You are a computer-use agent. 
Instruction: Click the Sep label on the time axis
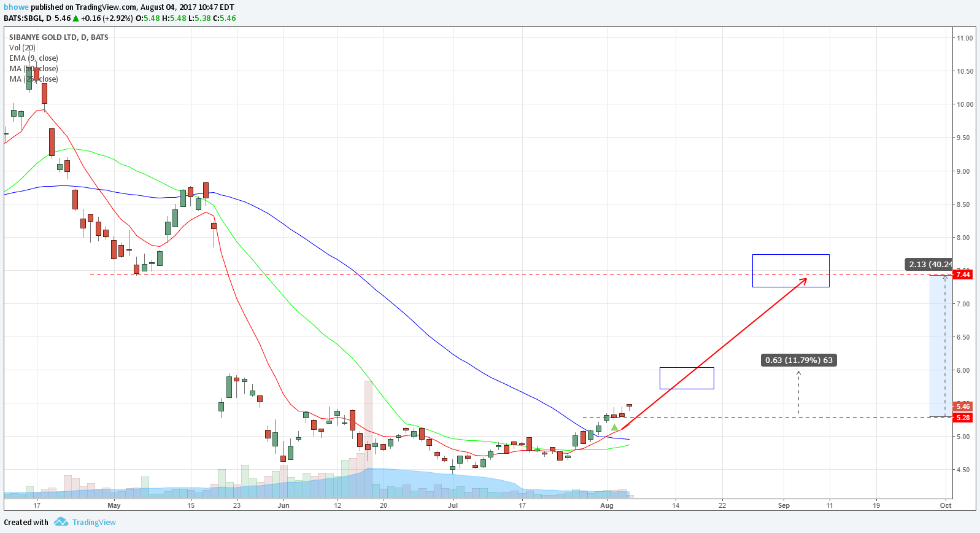(784, 505)
